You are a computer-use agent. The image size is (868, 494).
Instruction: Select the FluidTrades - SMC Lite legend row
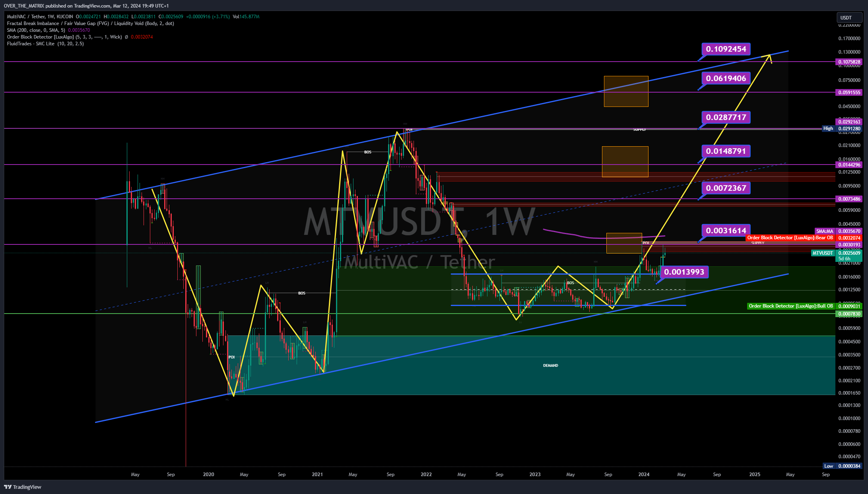tap(45, 44)
